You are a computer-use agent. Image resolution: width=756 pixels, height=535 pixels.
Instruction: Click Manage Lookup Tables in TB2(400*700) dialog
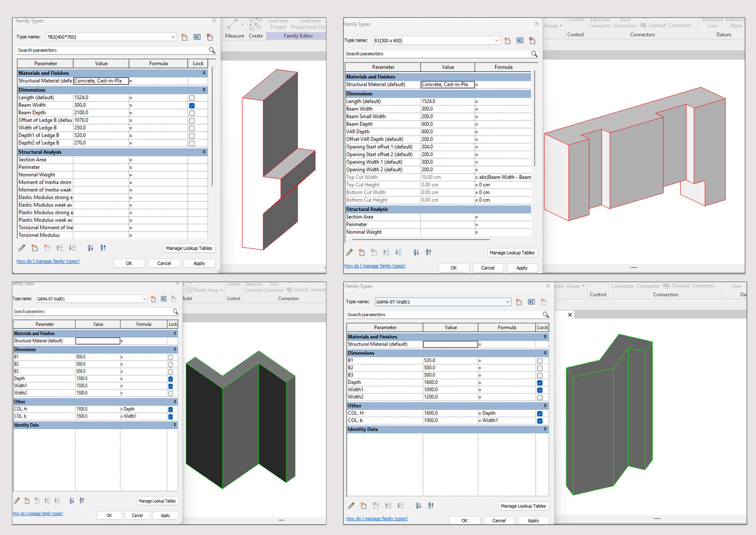pyautogui.click(x=189, y=248)
